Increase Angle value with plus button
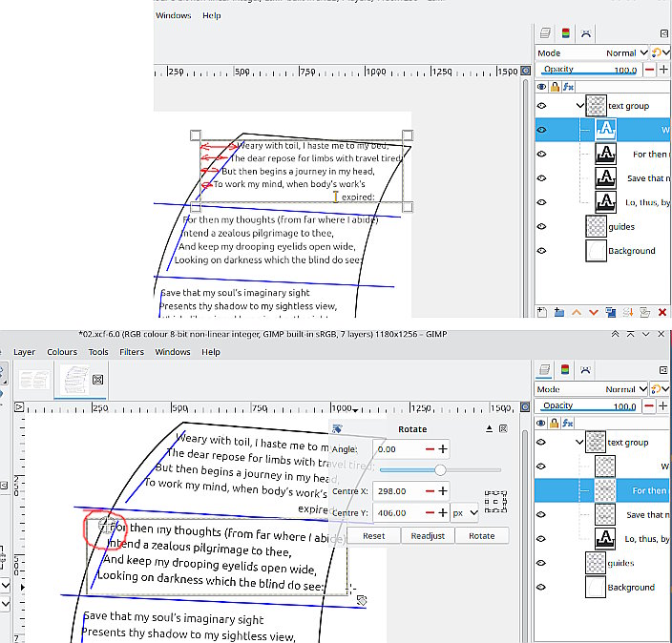This screenshot has height=643, width=672. click(x=443, y=449)
